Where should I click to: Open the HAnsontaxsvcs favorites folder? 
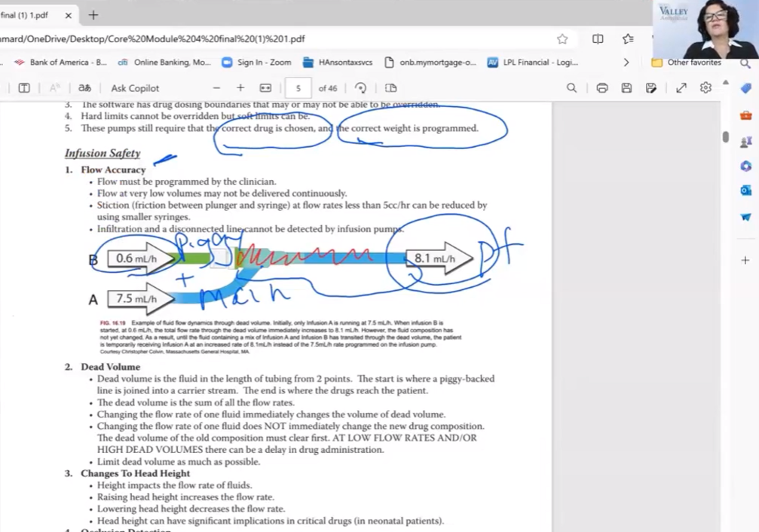(338, 63)
